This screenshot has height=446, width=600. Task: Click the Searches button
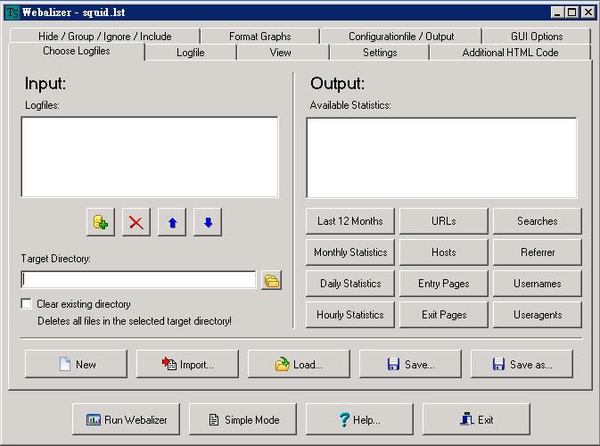(x=537, y=221)
